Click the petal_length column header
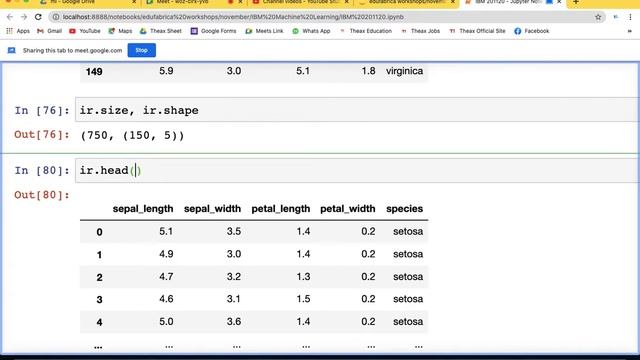The image size is (640, 360). pyautogui.click(x=281, y=209)
